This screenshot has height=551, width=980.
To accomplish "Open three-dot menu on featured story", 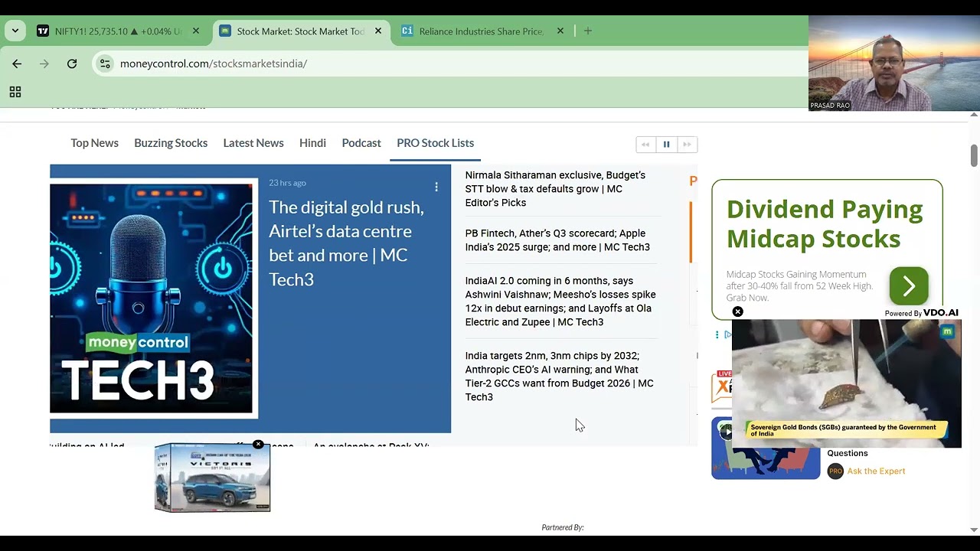I will coord(436,187).
